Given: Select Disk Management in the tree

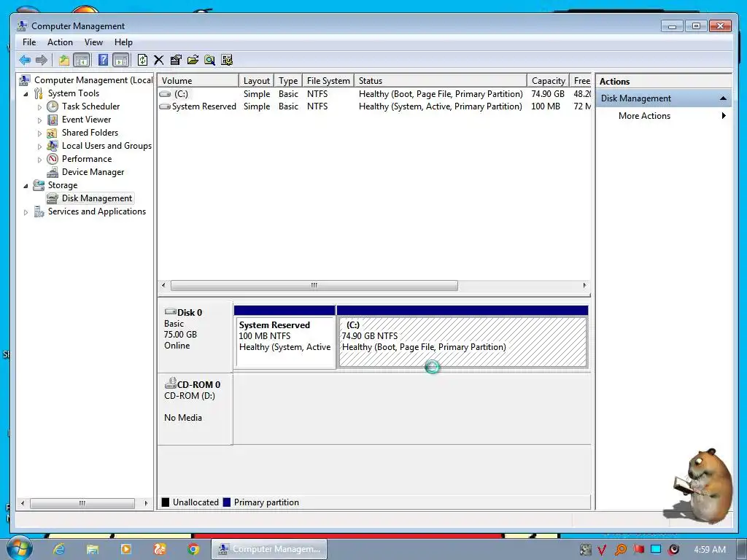Looking at the screenshot, I should click(97, 198).
